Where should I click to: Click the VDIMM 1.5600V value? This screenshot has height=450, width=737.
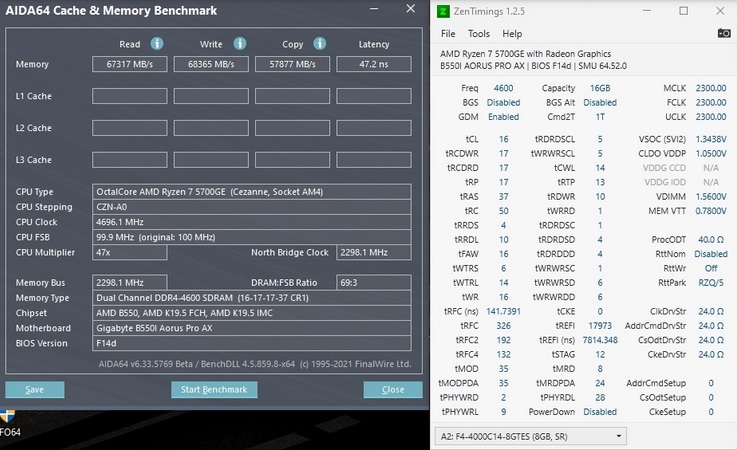(711, 197)
